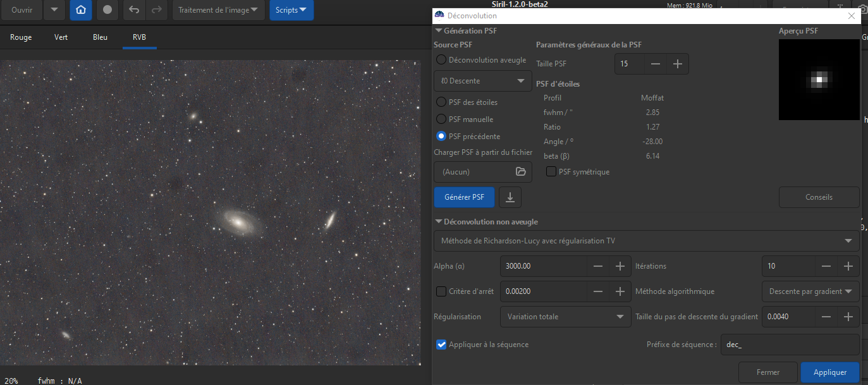
Task: Decrease Critère d'arrêt value with minus
Action: (598, 291)
